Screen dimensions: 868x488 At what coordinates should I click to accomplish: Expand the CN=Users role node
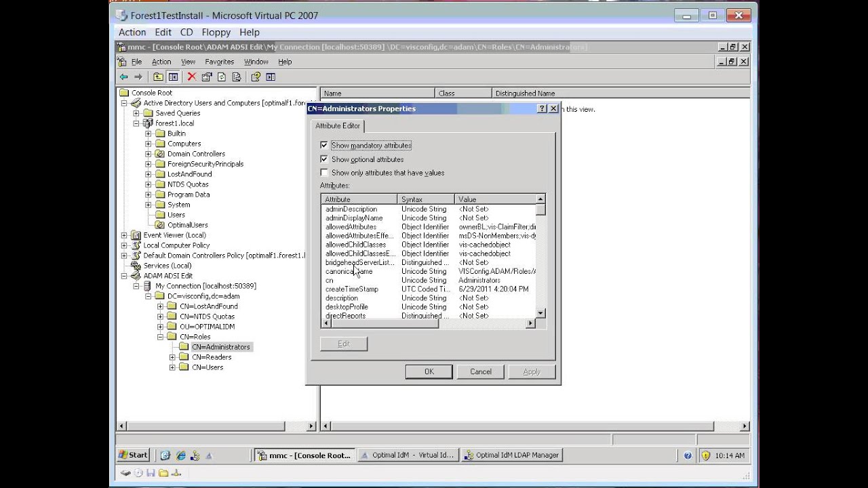pos(173,367)
